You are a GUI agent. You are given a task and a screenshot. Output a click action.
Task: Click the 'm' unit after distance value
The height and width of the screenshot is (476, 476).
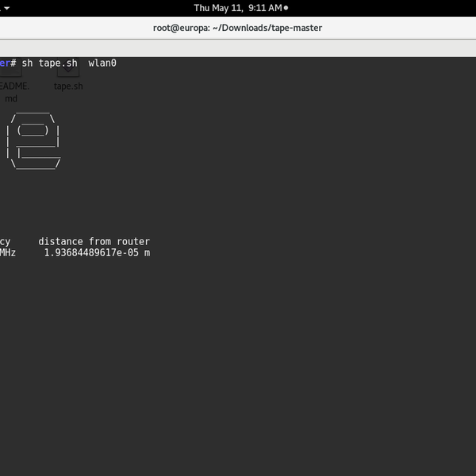click(147, 252)
